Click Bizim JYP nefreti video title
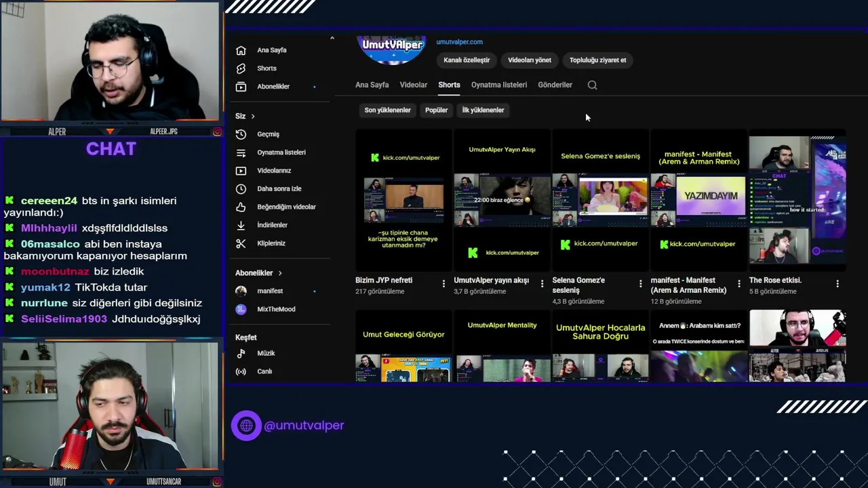This screenshot has width=868, height=488. 384,280
